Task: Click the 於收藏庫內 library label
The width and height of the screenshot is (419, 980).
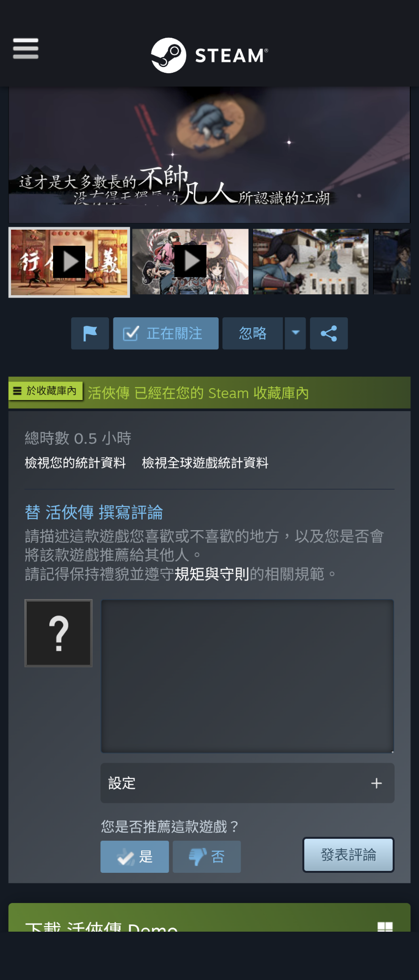Action: click(46, 391)
